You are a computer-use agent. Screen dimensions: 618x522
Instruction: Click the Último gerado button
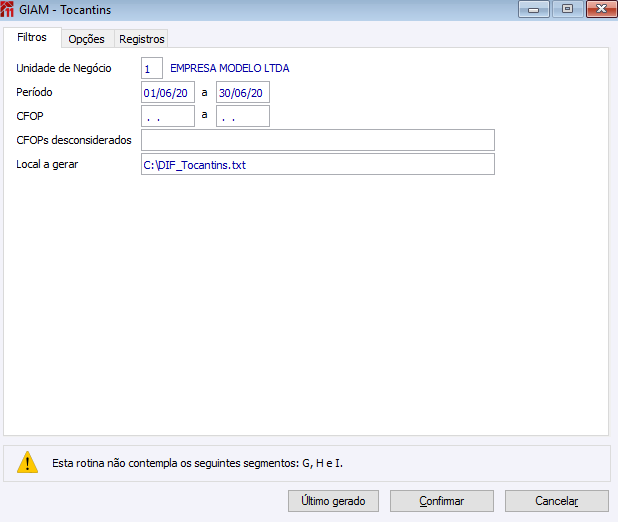(333, 501)
